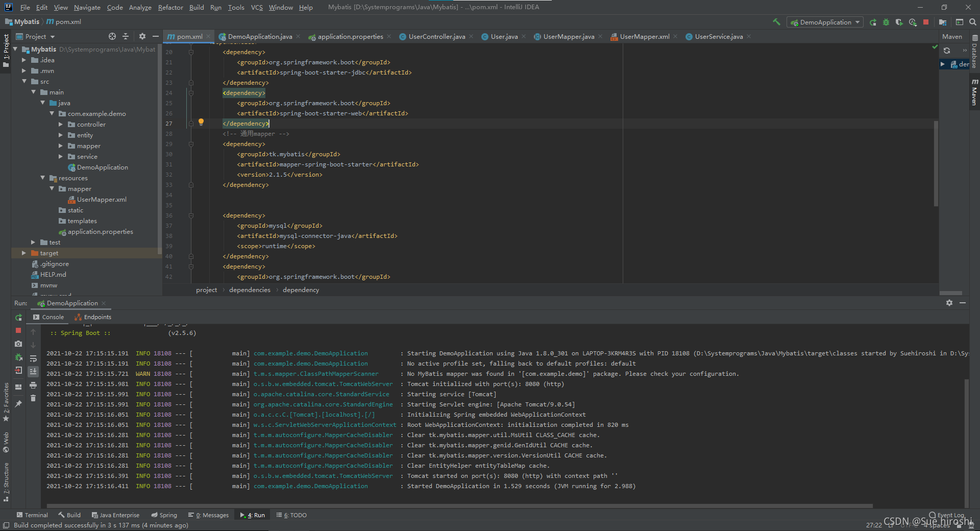Switch to the application.properties editor tab

[350, 36]
